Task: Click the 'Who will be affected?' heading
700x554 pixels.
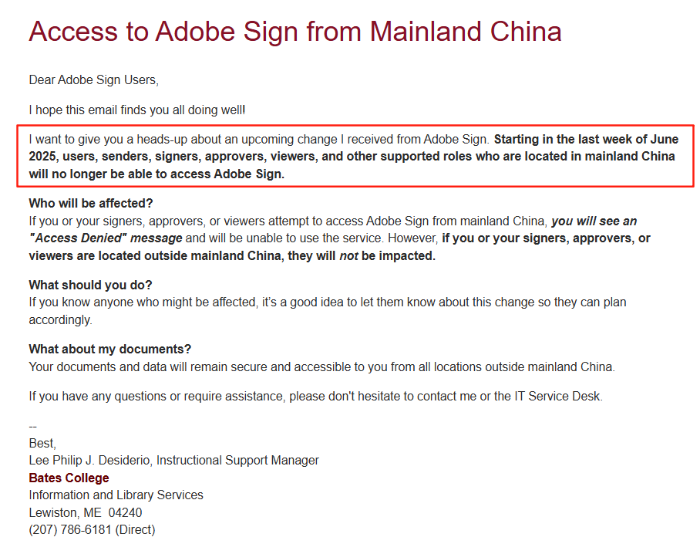Action: pyautogui.click(x=91, y=203)
